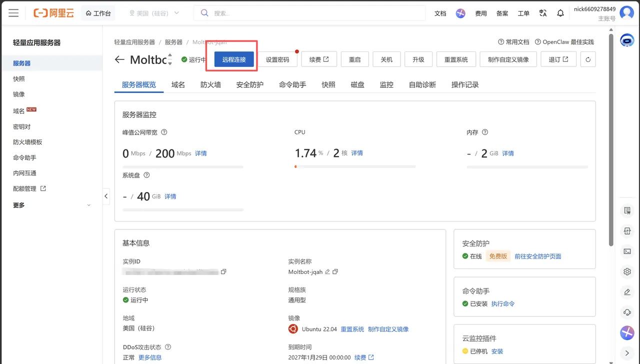This screenshot has width=640, height=364.
Task: Open the shopping cart order icon in right rail
Action: pyautogui.click(x=627, y=210)
